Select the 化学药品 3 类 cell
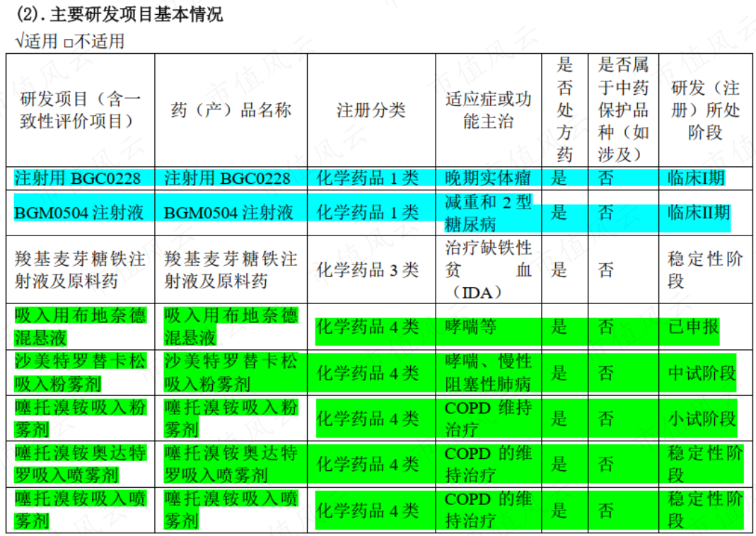 [x=368, y=269]
